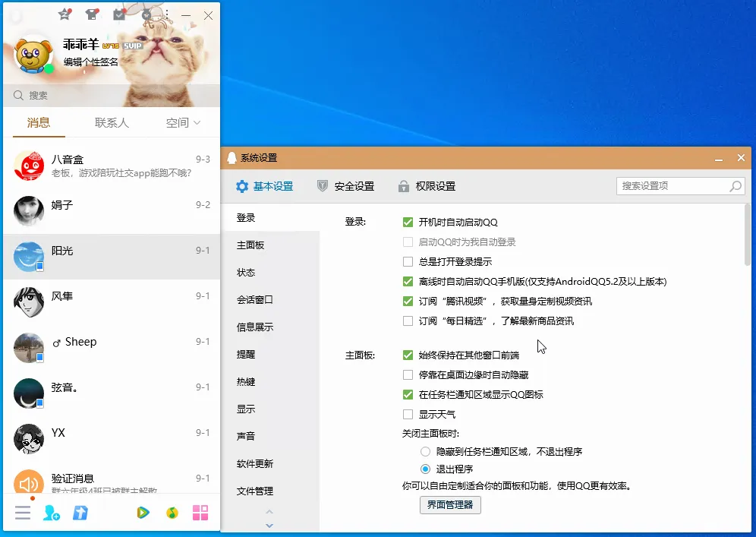The width and height of the screenshot is (756, 537).
Task: Click the add friend icon
Action: pos(51,513)
